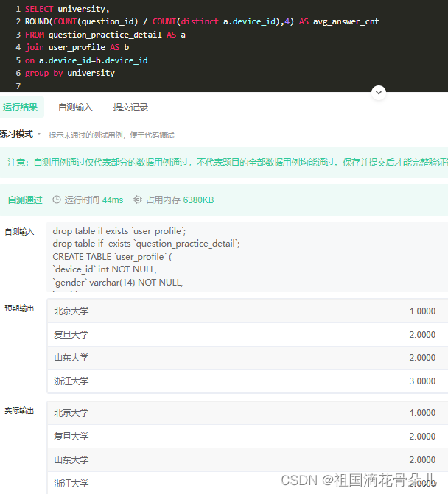
Task: Select 北京大学 row in 预期输出
Action: pos(248,311)
